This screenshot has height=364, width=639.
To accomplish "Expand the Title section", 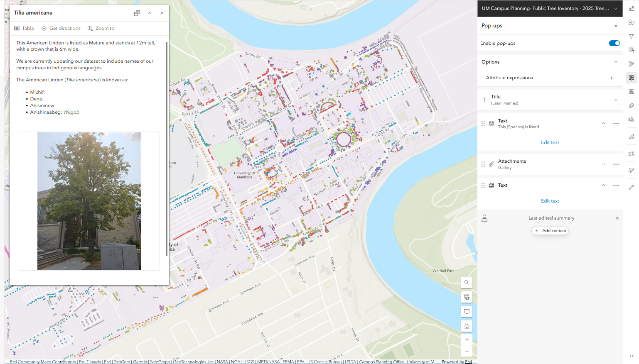I will coord(616,100).
